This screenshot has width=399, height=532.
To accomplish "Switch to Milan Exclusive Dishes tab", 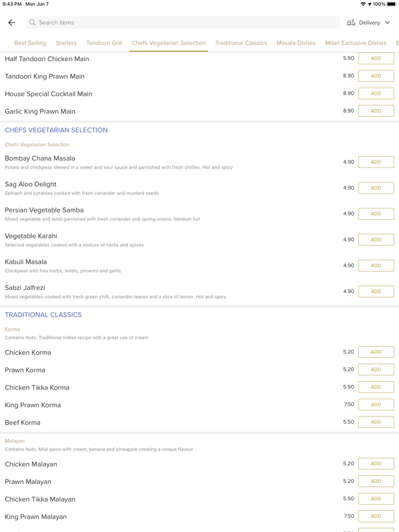I will pos(356,43).
